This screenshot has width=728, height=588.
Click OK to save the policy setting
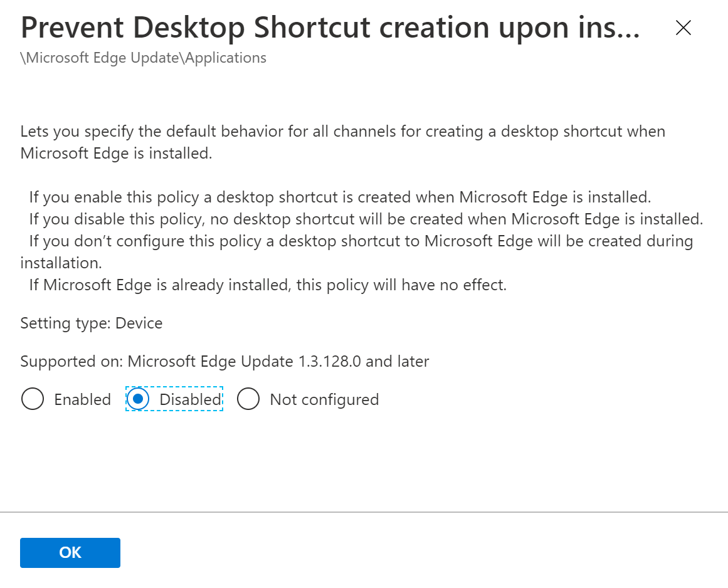(70, 552)
